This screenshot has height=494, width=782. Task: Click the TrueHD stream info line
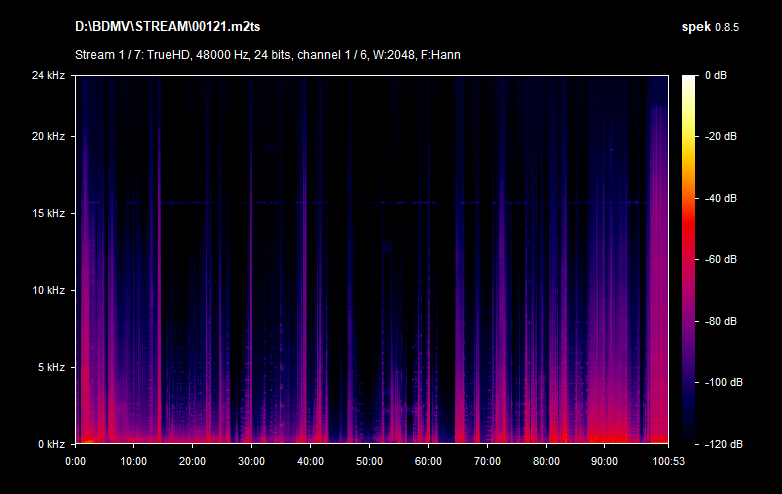pyautogui.click(x=267, y=54)
